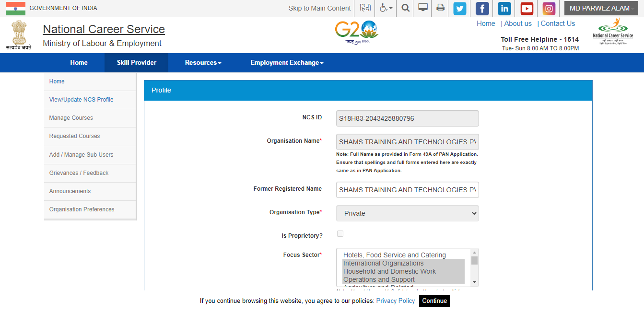Select the Skill Provider tab

pyautogui.click(x=137, y=63)
